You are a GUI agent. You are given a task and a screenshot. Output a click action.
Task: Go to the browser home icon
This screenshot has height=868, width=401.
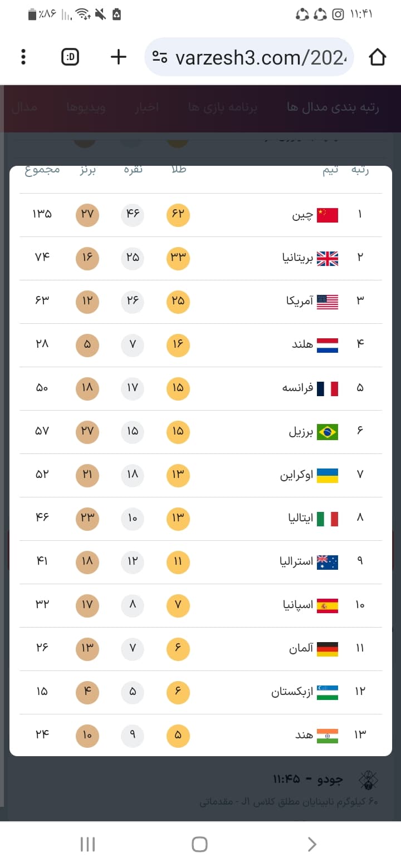coord(377,57)
